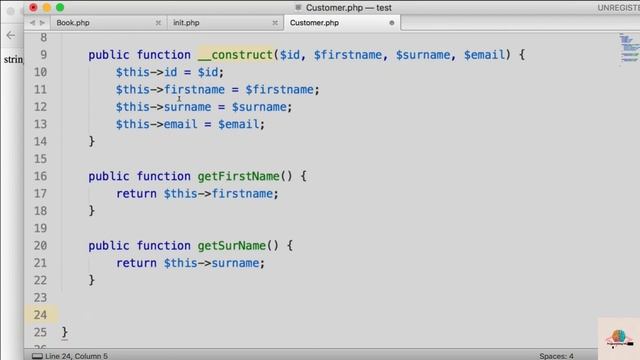
Task: Click the yellow minimize window button
Action: (47, 7)
